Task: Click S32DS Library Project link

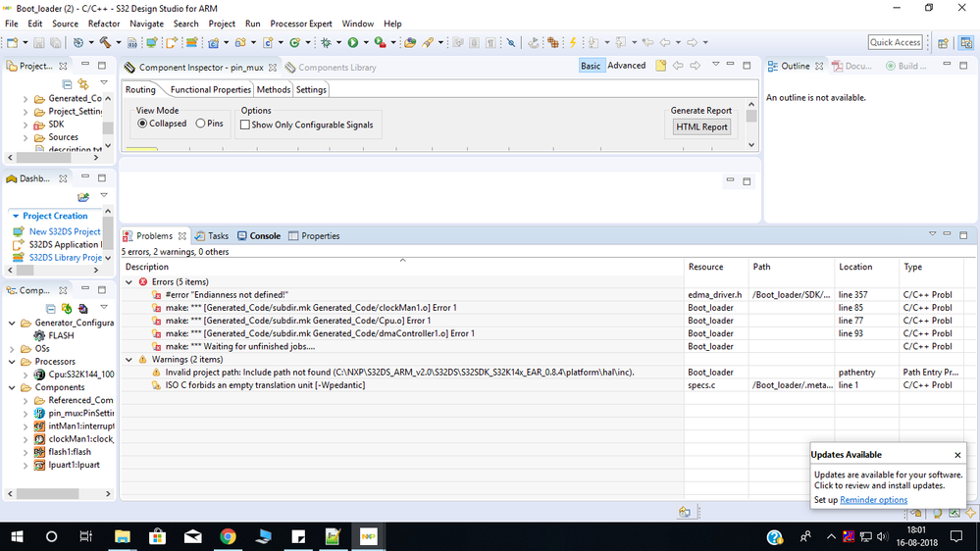Action: pos(66,258)
